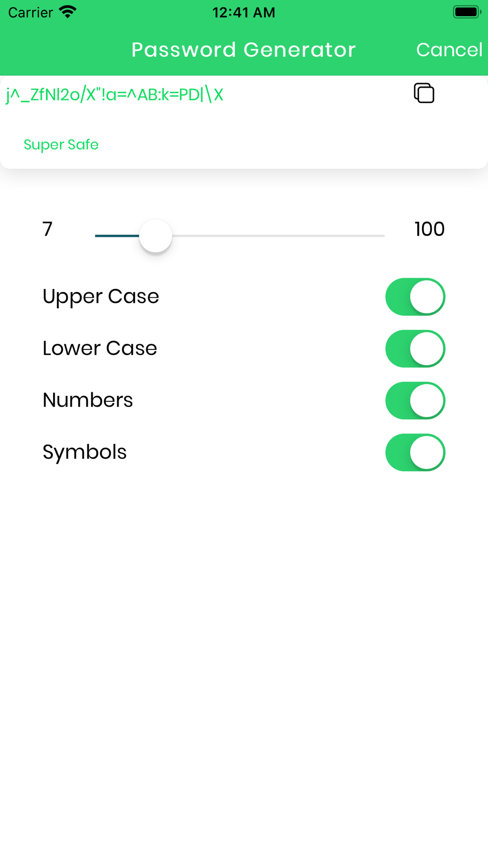
Task: Tap the Symbols label
Action: coord(85,452)
